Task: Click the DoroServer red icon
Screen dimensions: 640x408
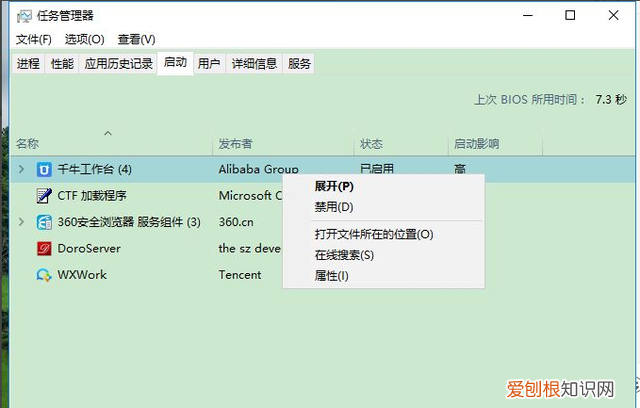Action: [44, 248]
